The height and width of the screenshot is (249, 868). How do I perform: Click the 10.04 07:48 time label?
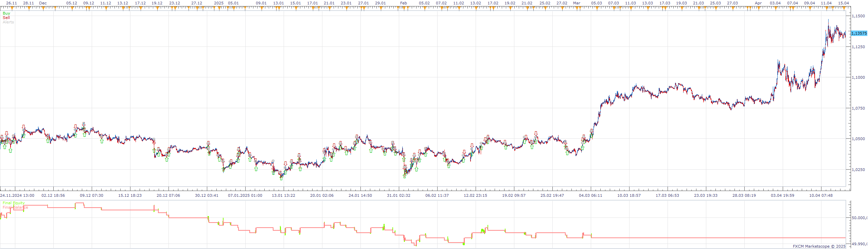click(x=821, y=195)
